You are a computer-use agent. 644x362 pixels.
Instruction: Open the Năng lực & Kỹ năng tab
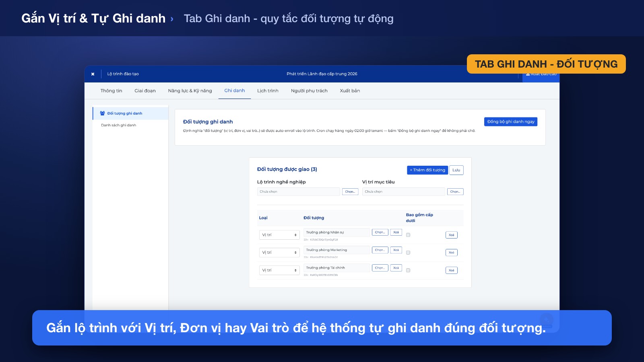pos(190,91)
